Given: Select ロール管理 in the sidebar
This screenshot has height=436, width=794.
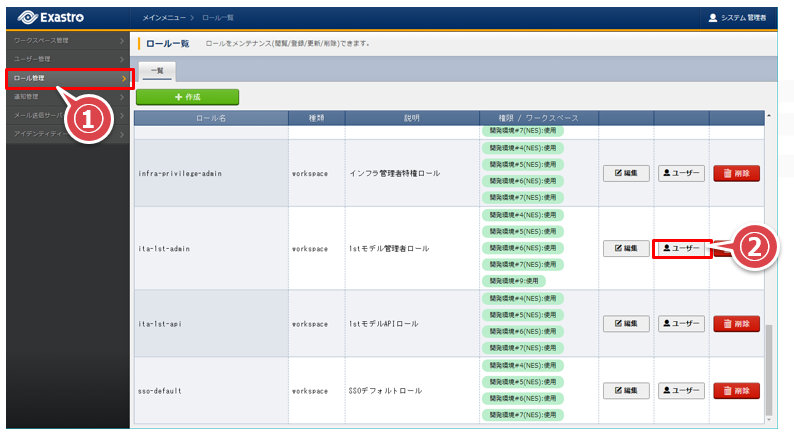Looking at the screenshot, I should pos(66,78).
